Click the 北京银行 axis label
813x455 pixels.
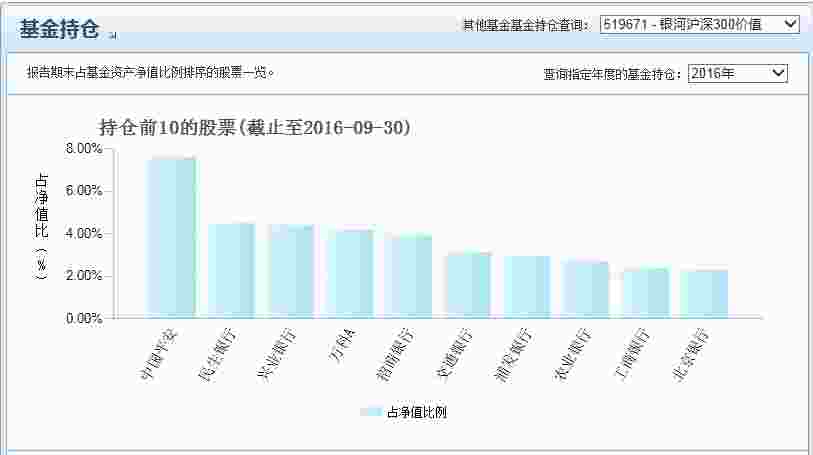[691, 354]
